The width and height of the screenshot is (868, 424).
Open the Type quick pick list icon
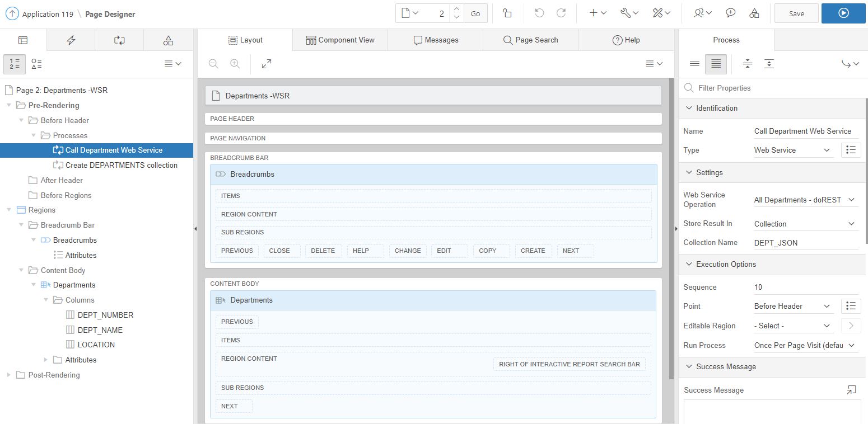[x=851, y=150]
